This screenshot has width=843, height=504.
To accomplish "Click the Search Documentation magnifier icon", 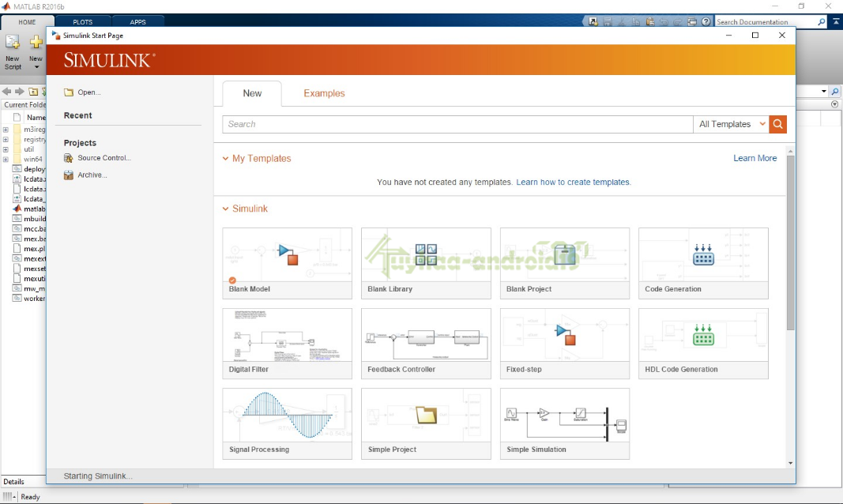I will 822,22.
